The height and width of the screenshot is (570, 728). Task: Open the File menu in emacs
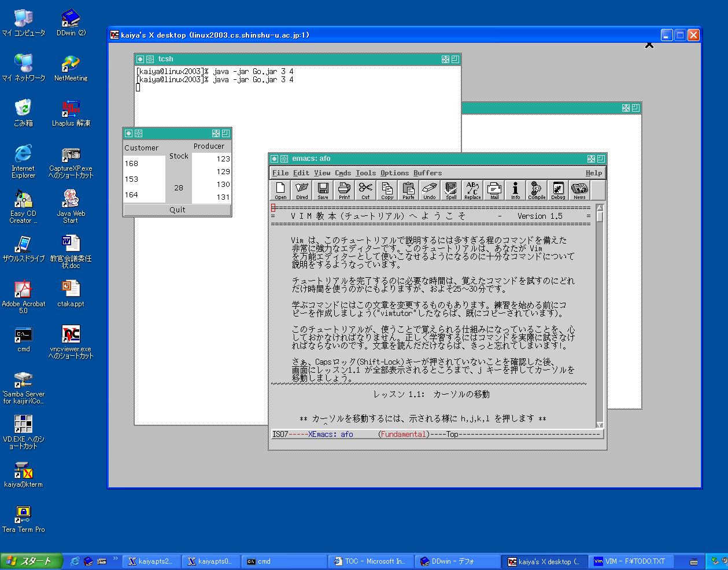[280, 173]
